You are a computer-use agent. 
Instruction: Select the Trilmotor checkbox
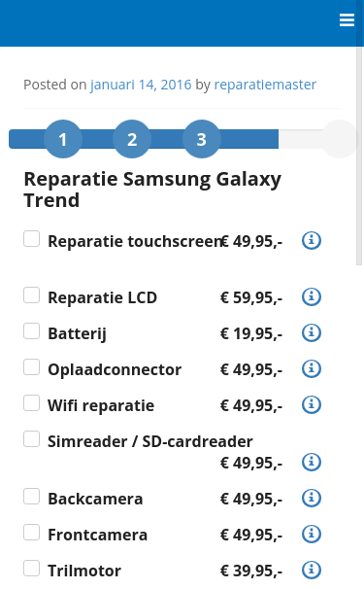click(x=31, y=569)
